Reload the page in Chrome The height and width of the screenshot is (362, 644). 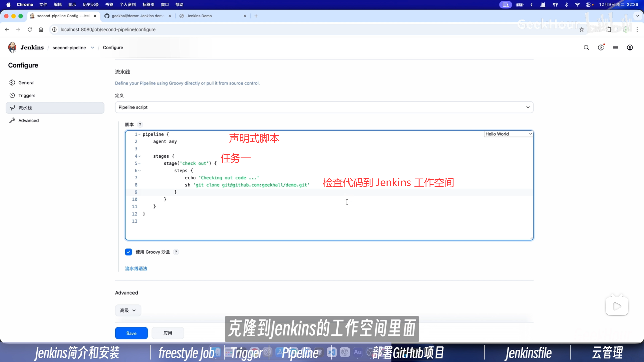coord(30,29)
